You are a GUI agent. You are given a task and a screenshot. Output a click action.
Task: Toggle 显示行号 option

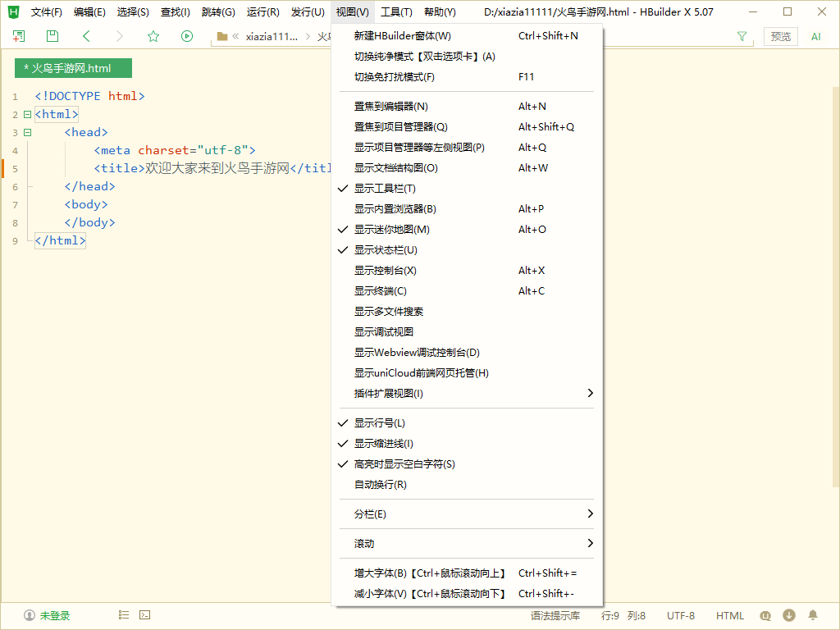tap(466, 423)
